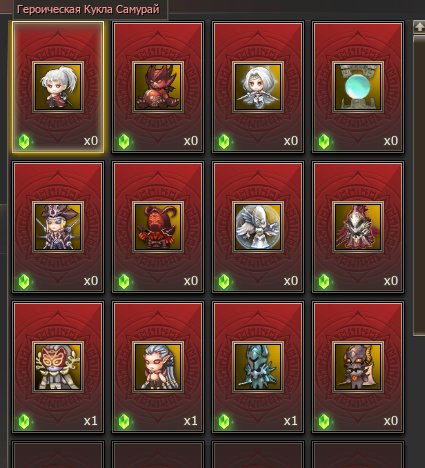Select the red demon doll card

tap(158, 87)
